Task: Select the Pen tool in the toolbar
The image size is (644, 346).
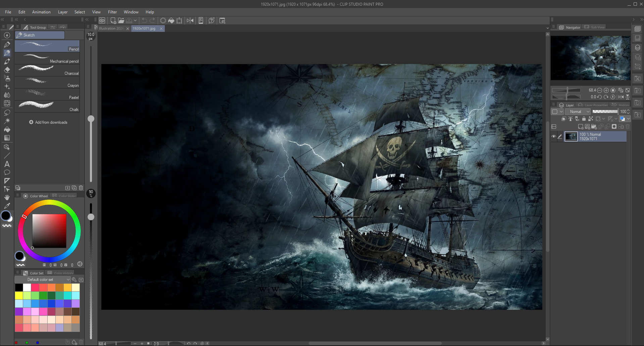Action: [7, 44]
